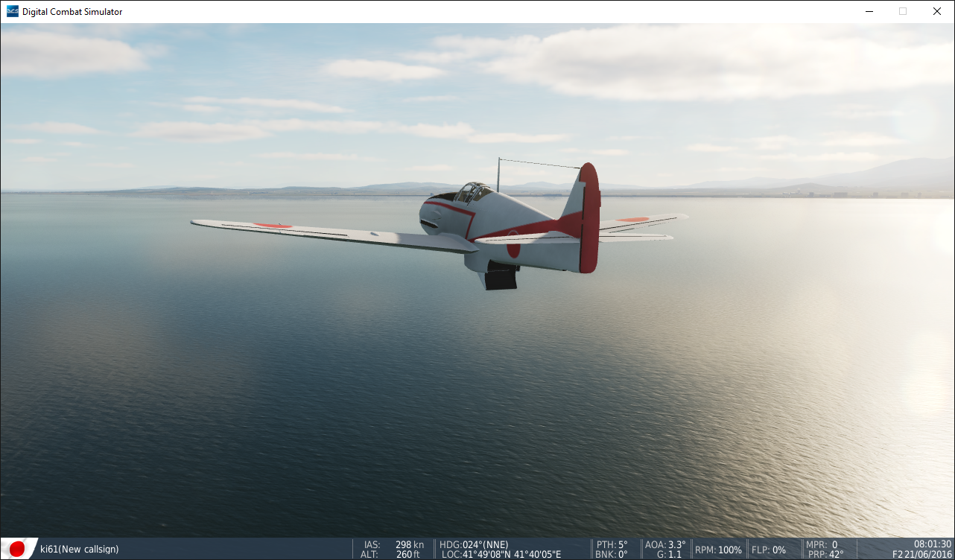This screenshot has height=560, width=955.
Task: Click the HDG 024°(NNE) heading readout
Action: pyautogui.click(x=474, y=544)
